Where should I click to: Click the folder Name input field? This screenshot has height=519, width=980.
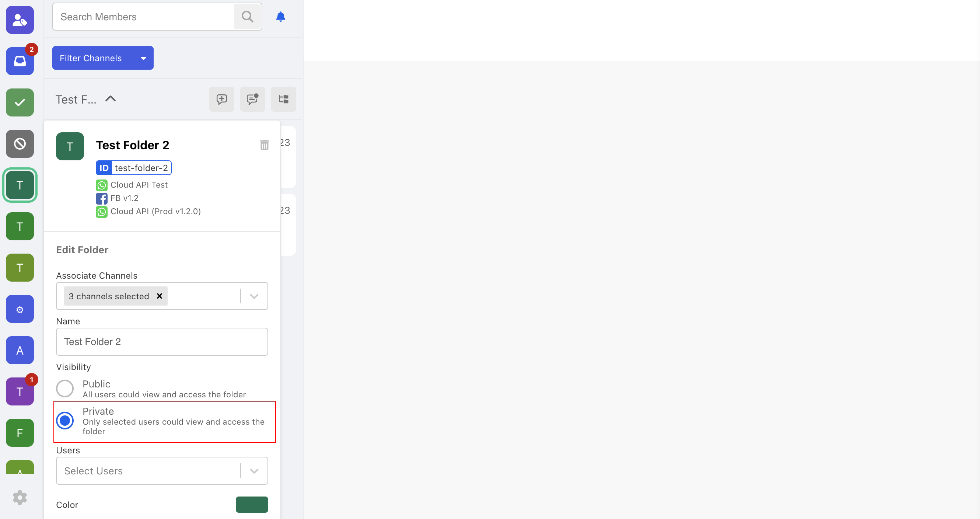pyautogui.click(x=162, y=342)
